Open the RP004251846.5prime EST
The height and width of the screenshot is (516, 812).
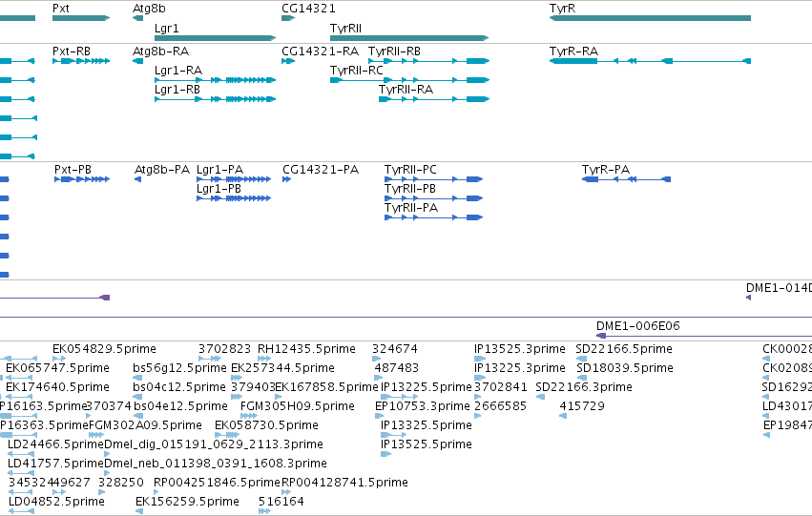click(x=156, y=492)
